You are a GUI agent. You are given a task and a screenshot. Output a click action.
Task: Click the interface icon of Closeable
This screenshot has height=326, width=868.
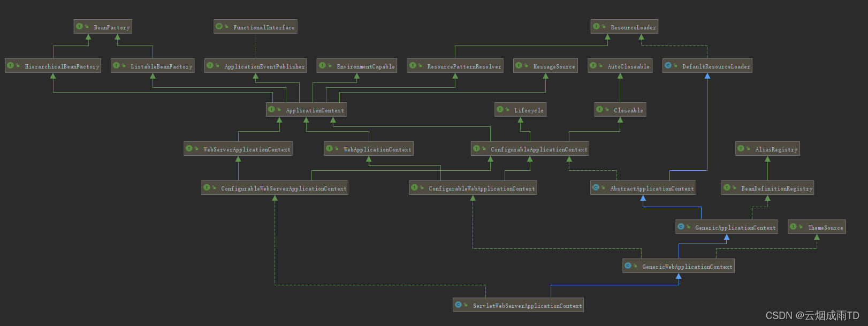tap(599, 109)
